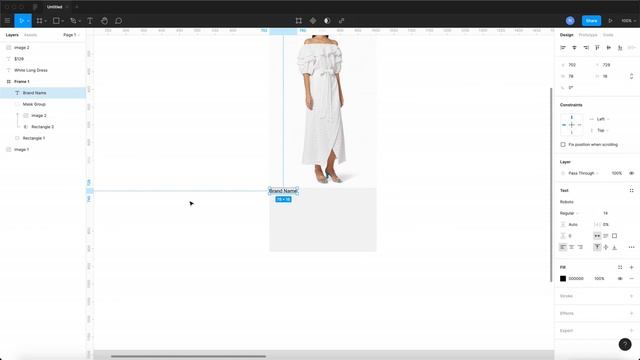Set text align left
The image size is (640, 360).
(563, 247)
